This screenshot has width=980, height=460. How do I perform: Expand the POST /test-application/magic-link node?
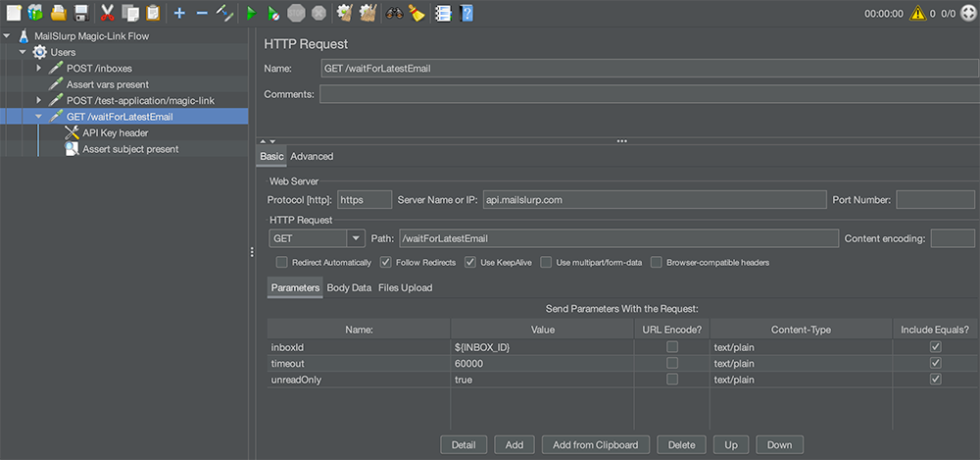coord(39,100)
